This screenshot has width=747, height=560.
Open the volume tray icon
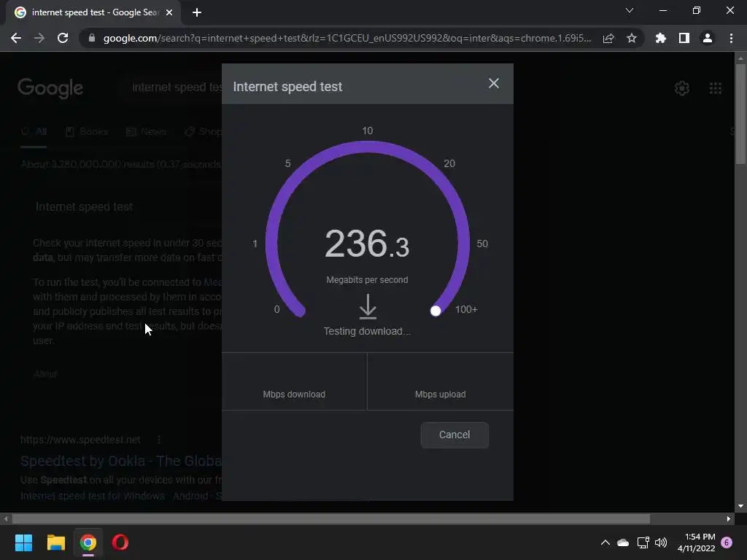(661, 542)
